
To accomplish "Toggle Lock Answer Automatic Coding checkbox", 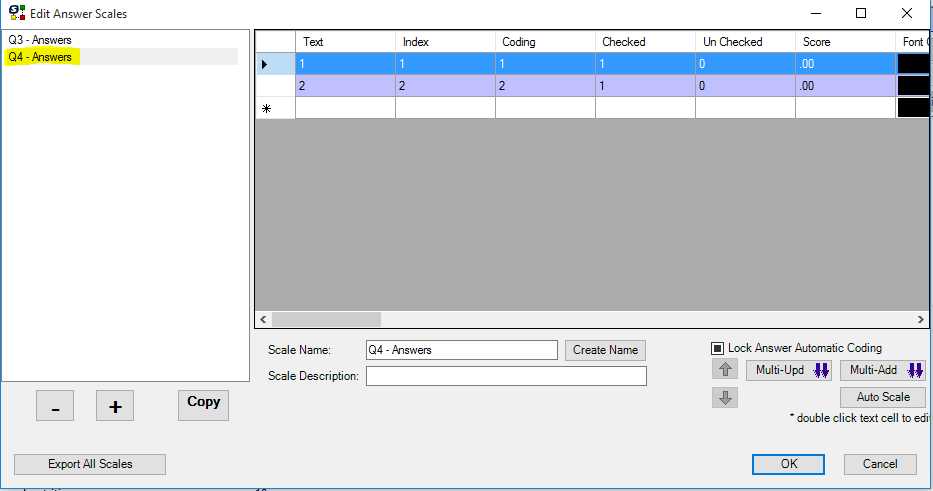I will click(x=718, y=348).
